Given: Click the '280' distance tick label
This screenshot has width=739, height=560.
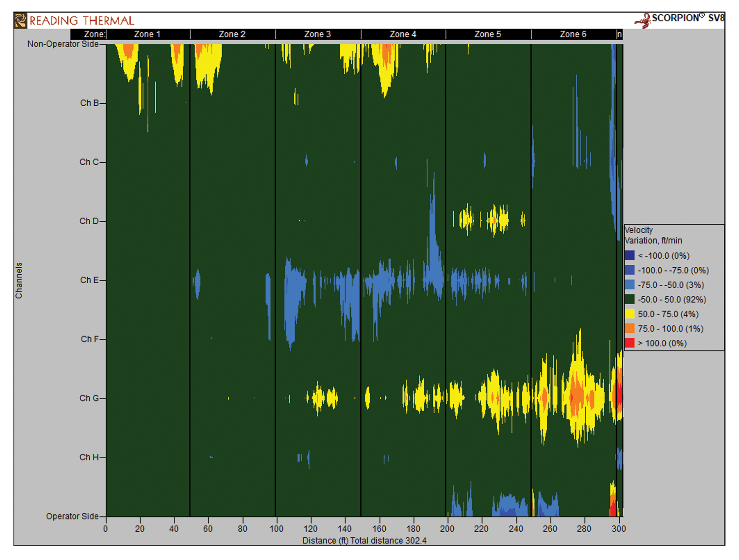Looking at the screenshot, I should 584,529.
